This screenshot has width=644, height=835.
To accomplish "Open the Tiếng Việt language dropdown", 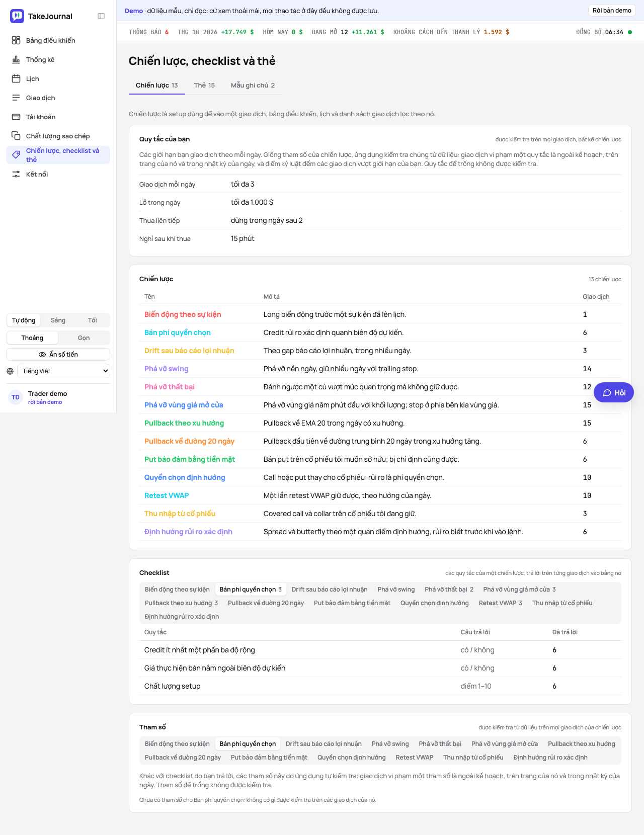I will pos(64,371).
